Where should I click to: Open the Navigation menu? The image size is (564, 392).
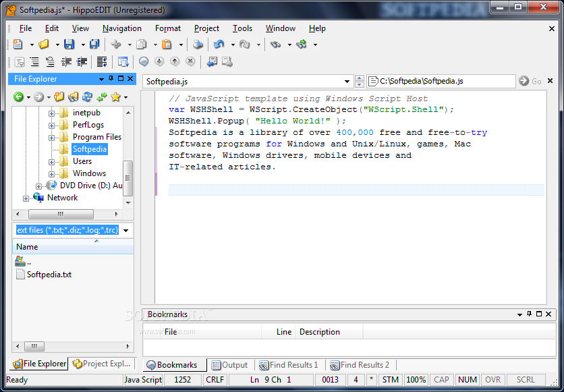[122, 28]
